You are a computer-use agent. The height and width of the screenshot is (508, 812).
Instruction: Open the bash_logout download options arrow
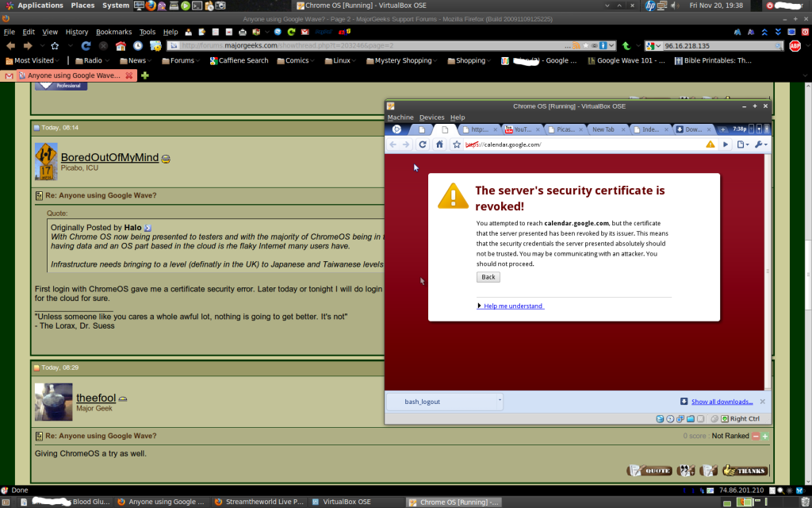tap(500, 401)
